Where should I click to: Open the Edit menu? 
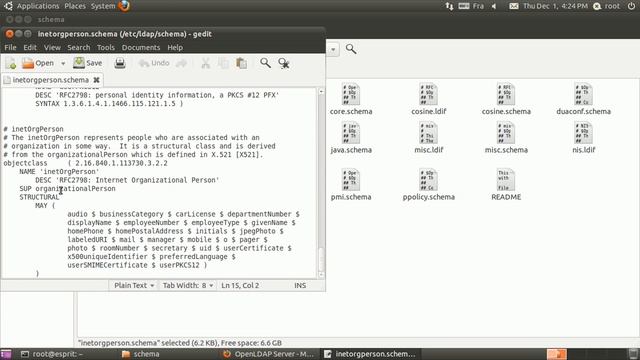pos(30,47)
